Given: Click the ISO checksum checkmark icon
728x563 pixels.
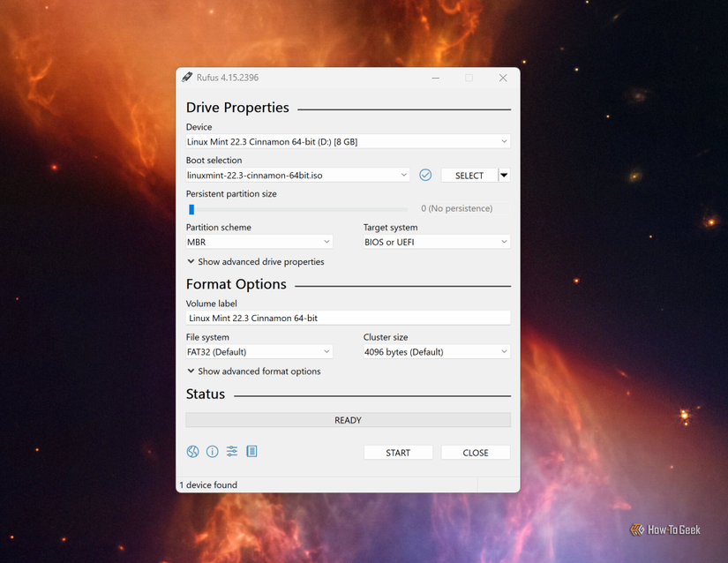Looking at the screenshot, I should (x=425, y=175).
